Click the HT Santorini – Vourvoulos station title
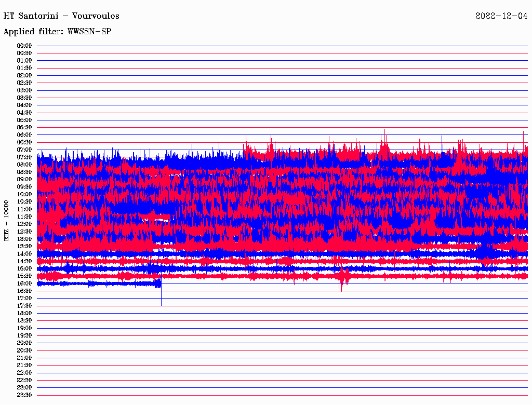This screenshot has height=405, width=532. click(x=61, y=16)
